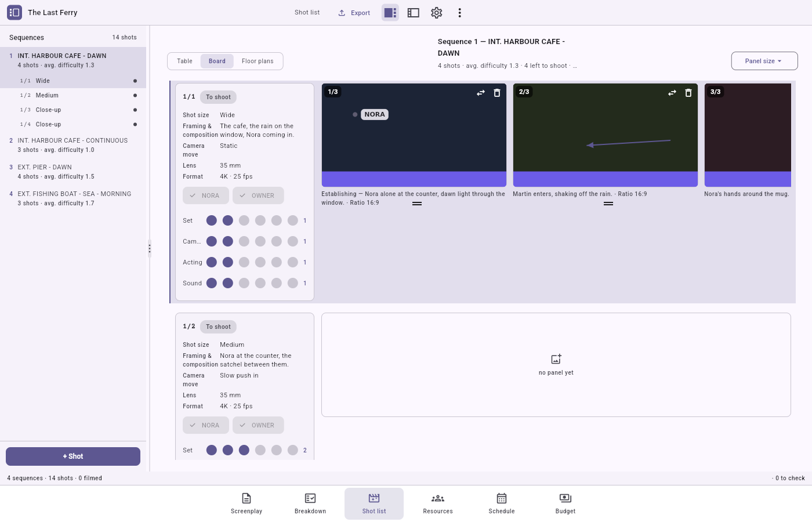Set Acting difficulty to the fourth dot on shot 1/1
The width and height of the screenshot is (812, 522).
(260, 262)
